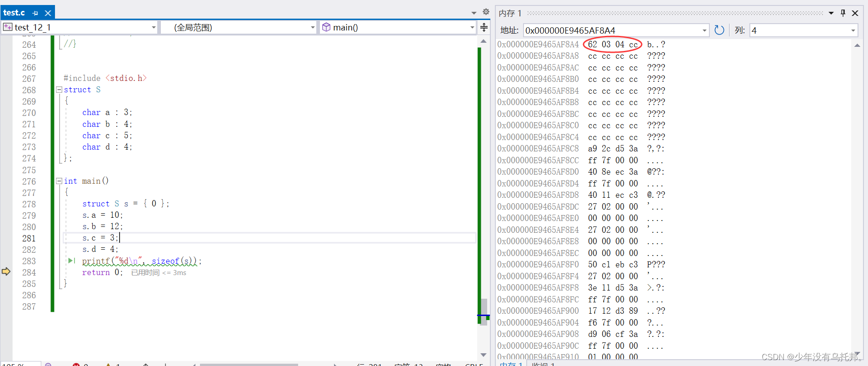Image resolution: width=868 pixels, height=366 pixels.
Task: Click memory address 0x000000E9465AF8F0
Action: tap(538, 264)
